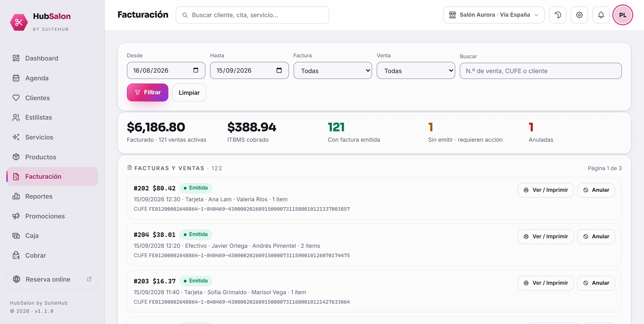Click the HubSalon scissors logo icon
This screenshot has height=324, width=644.
[x=19, y=22]
